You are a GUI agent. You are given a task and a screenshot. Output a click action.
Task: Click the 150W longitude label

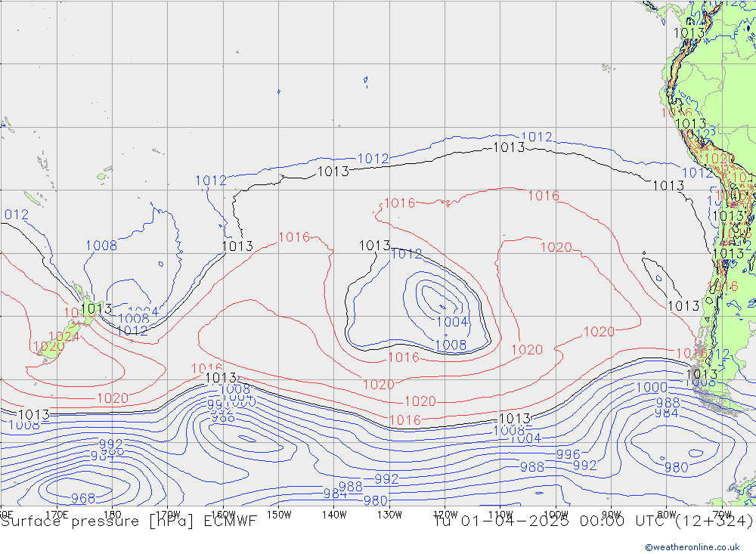click(x=279, y=515)
